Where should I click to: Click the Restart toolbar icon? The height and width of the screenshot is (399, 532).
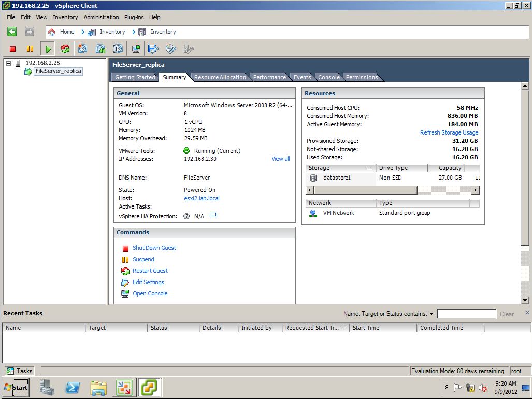pyautogui.click(x=65, y=49)
